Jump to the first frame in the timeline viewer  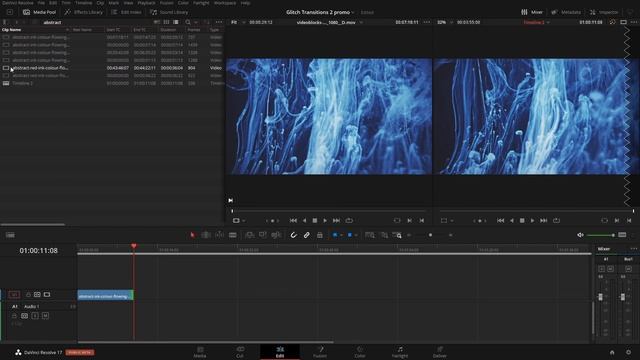pos(500,220)
